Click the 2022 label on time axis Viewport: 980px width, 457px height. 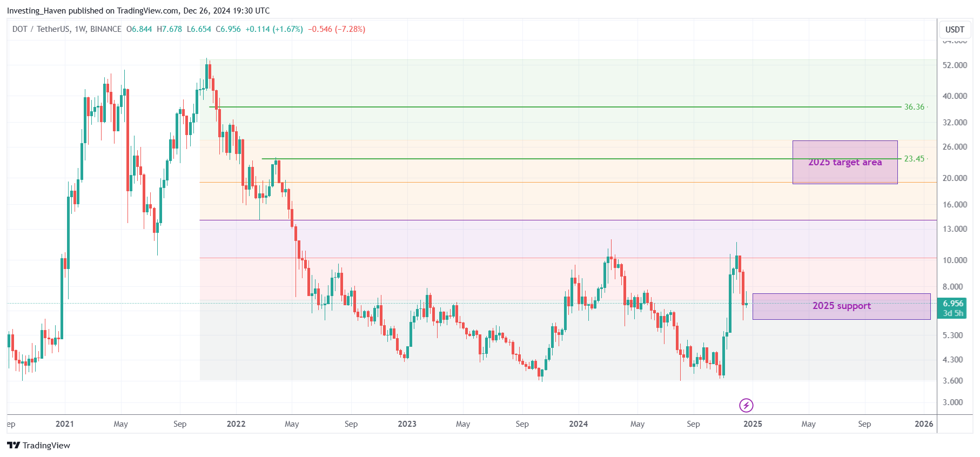[236, 424]
